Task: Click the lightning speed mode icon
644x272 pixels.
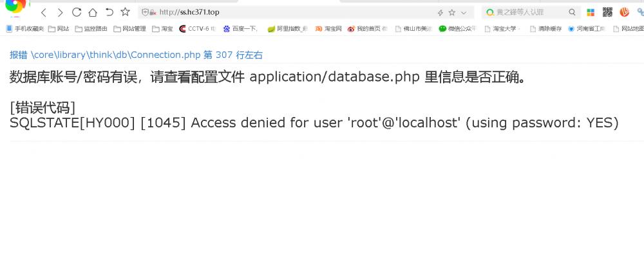Action: [x=440, y=13]
